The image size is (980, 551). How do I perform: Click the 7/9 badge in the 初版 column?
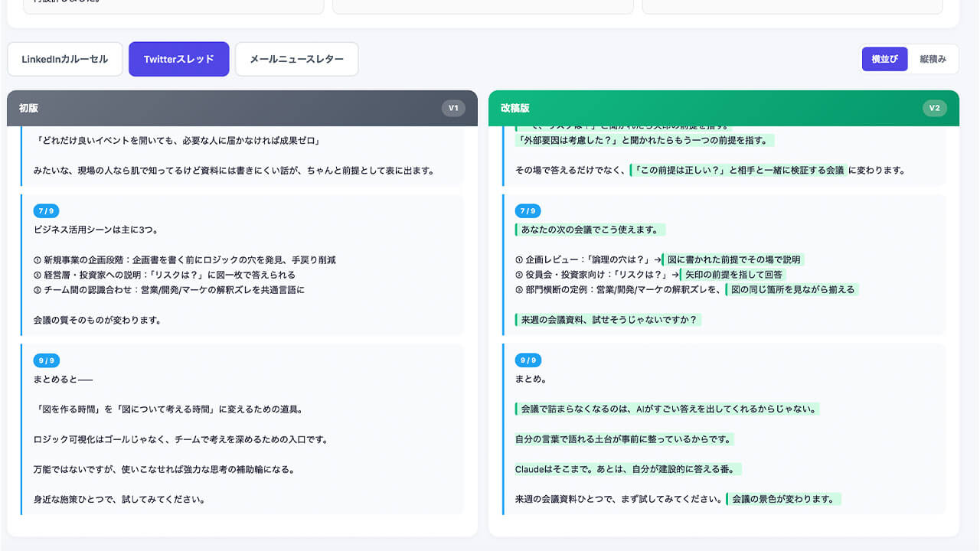[47, 211]
